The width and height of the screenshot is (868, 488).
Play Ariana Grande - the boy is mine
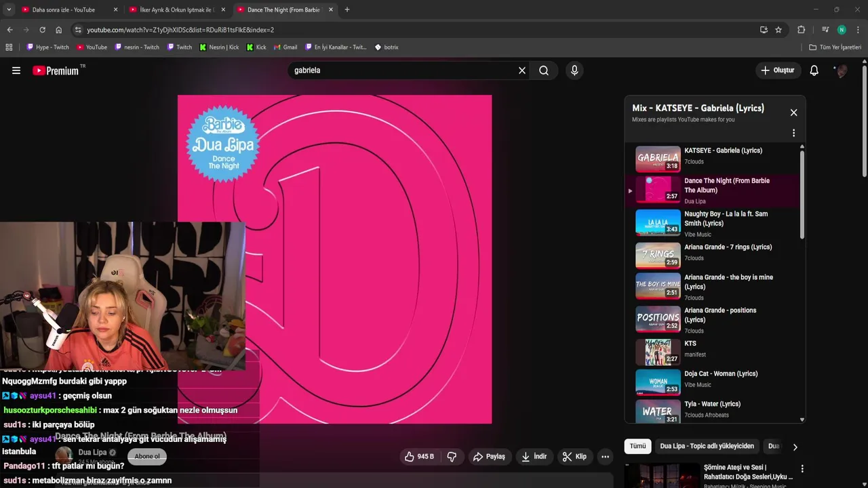(712, 287)
